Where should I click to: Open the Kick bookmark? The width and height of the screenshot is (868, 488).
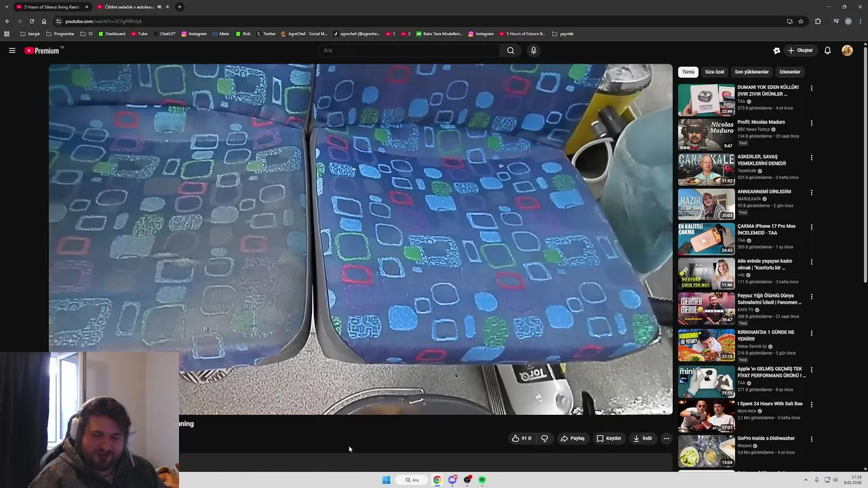(x=243, y=34)
